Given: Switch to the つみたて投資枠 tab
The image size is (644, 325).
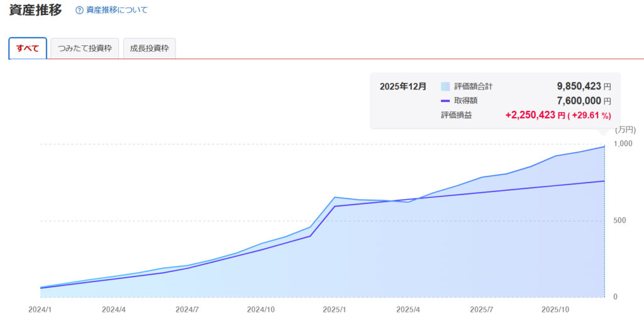Looking at the screenshot, I should pos(84,48).
